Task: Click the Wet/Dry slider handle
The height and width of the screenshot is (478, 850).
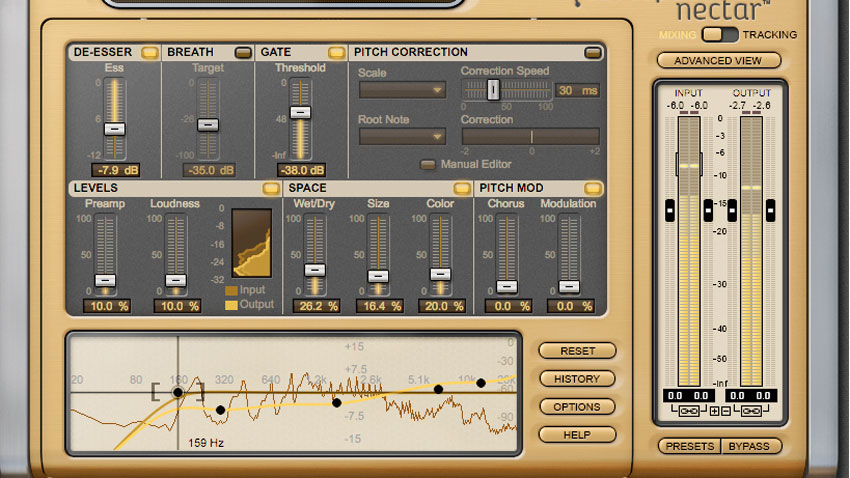Action: (x=314, y=270)
